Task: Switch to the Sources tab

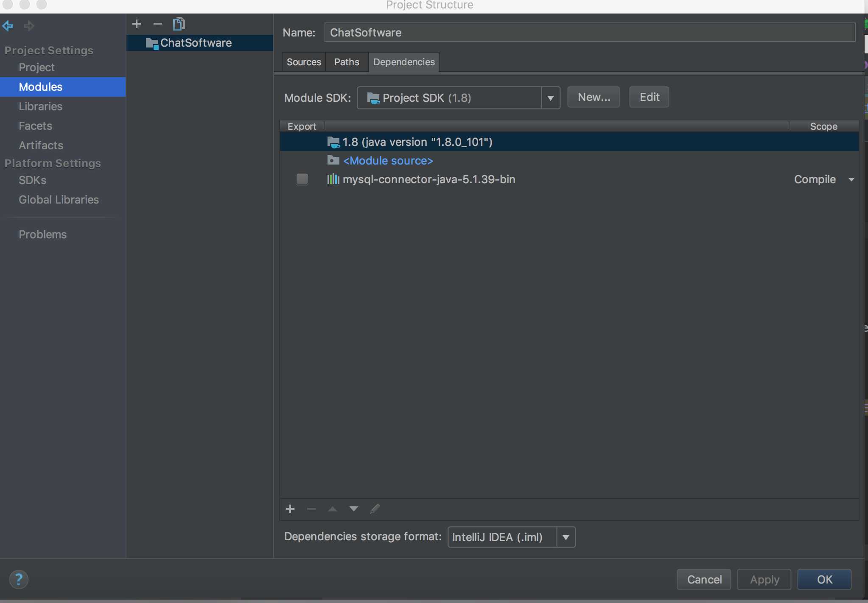Action: pyautogui.click(x=304, y=62)
